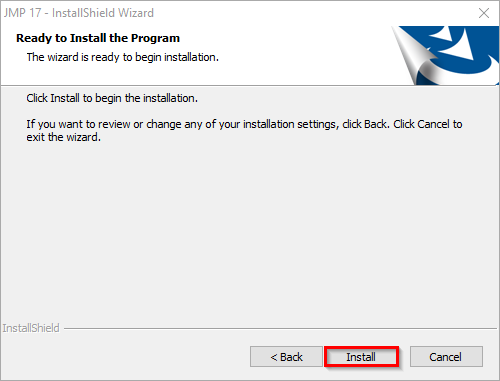Close the InstallShield Wizard window
The image size is (500, 381).
[x=484, y=13]
